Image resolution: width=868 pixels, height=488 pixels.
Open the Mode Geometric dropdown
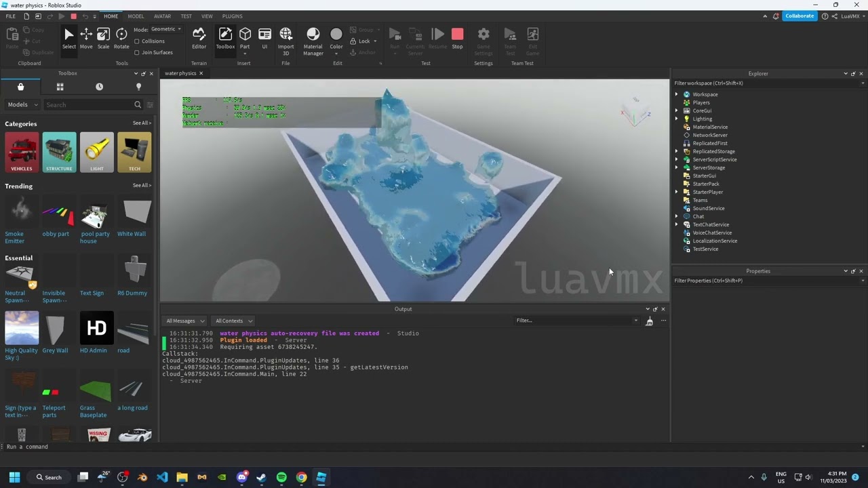(166, 29)
